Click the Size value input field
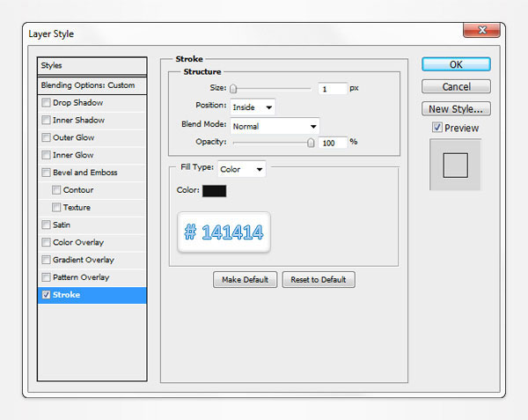Screen dimensions: 528x420 tap(333, 89)
